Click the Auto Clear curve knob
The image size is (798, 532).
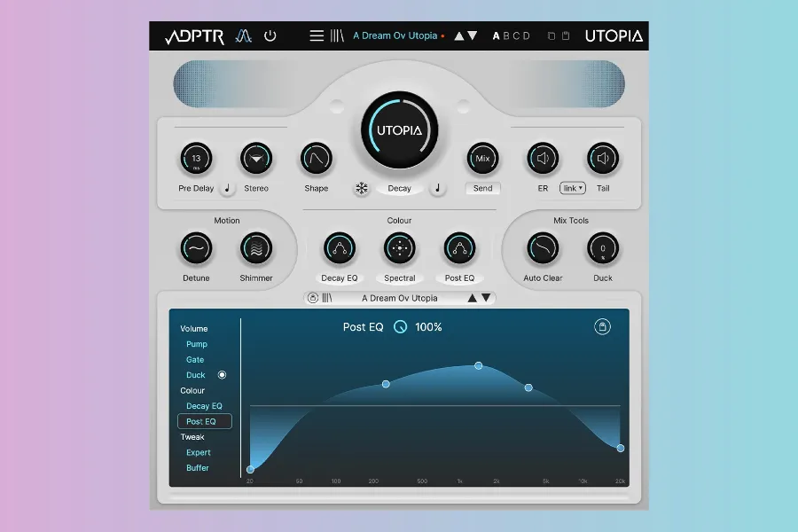[543, 249]
